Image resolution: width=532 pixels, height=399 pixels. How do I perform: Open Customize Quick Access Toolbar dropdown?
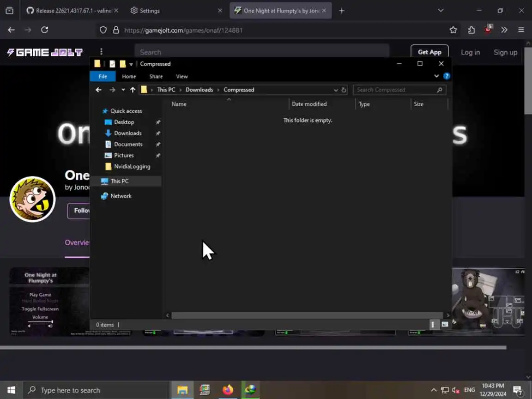click(131, 64)
